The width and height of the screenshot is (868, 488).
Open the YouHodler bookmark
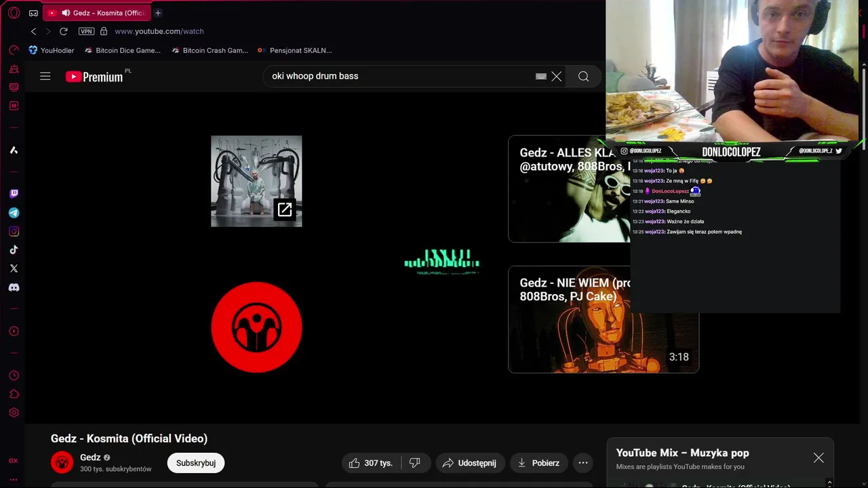click(52, 50)
